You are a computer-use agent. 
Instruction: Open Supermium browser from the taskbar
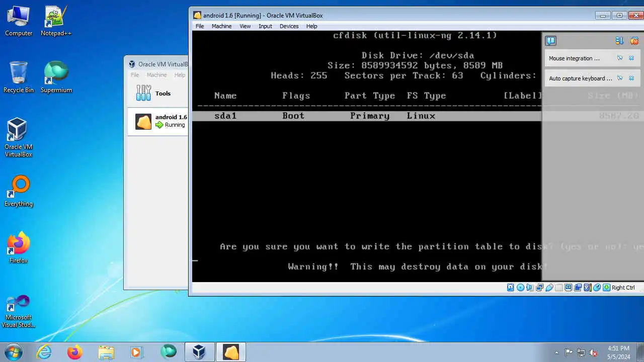click(x=168, y=352)
